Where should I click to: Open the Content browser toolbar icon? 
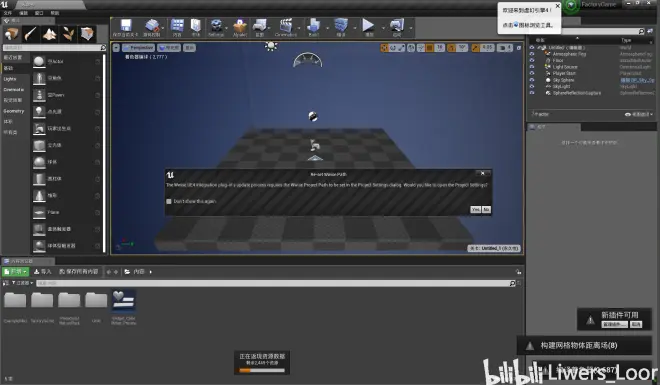[x=177, y=25]
